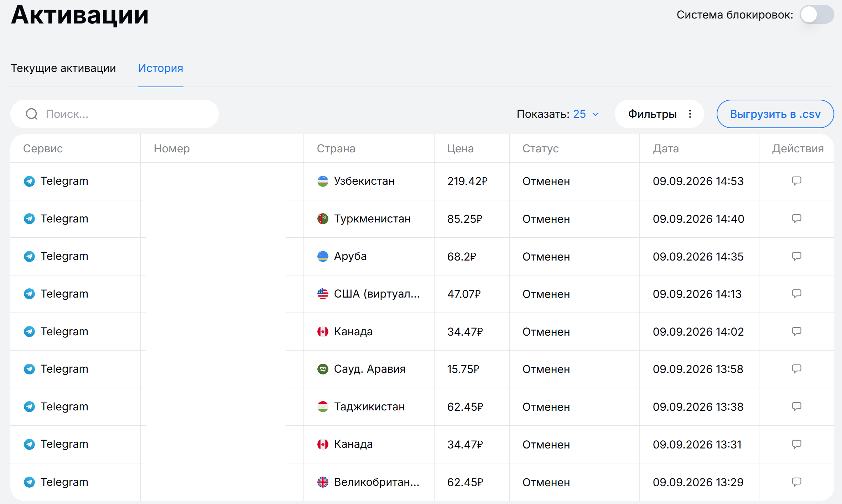Image resolution: width=842 pixels, height=504 pixels.
Task: Click comment icon in Великобритания row
Action: (x=796, y=482)
